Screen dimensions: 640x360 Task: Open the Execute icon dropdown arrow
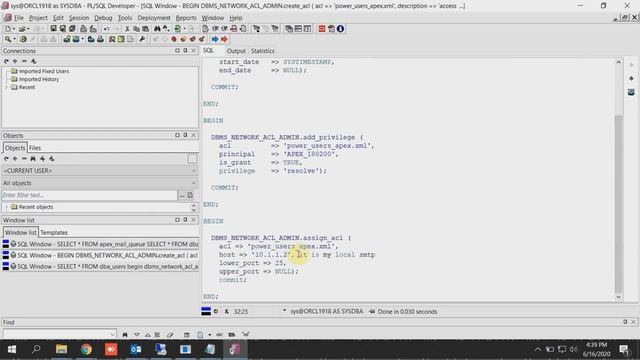point(184,29)
